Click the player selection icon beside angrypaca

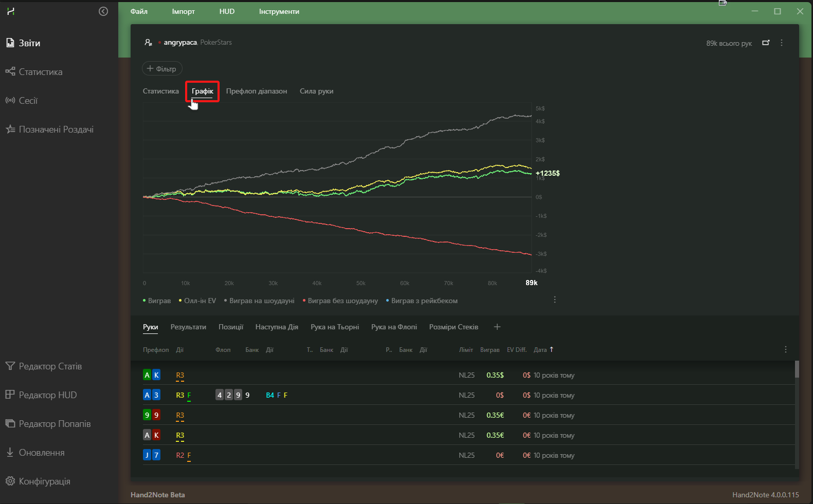[x=148, y=43]
